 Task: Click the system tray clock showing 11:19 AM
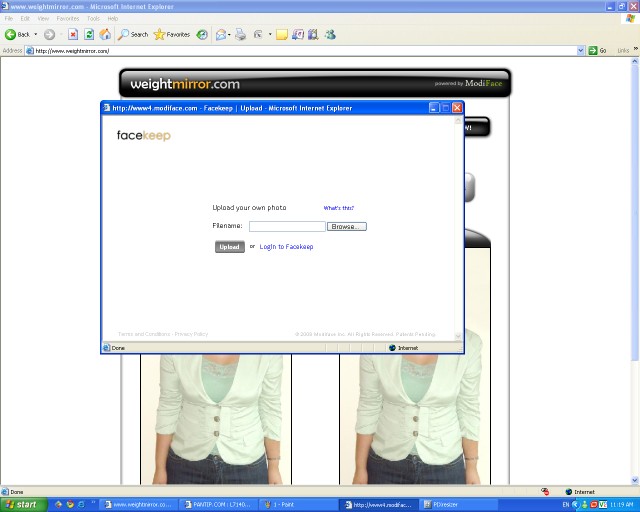tap(622, 505)
